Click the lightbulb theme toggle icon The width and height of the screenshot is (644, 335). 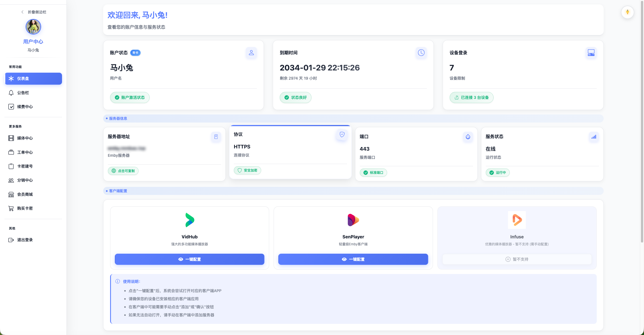click(627, 12)
